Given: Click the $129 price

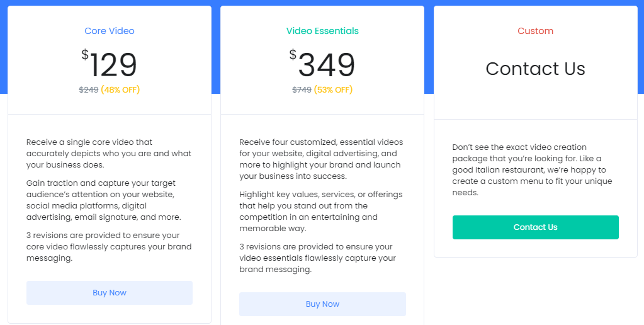Looking at the screenshot, I should [110, 64].
